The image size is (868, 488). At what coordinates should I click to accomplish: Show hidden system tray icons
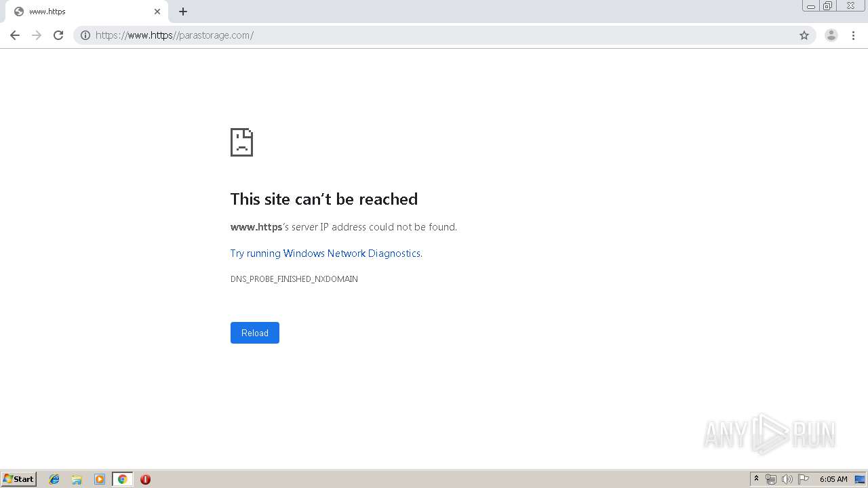pos(756,479)
